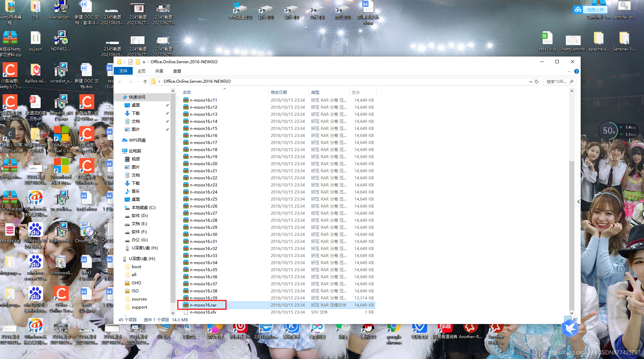
Task: Click the Back navigation arrow
Action: click(x=121, y=81)
